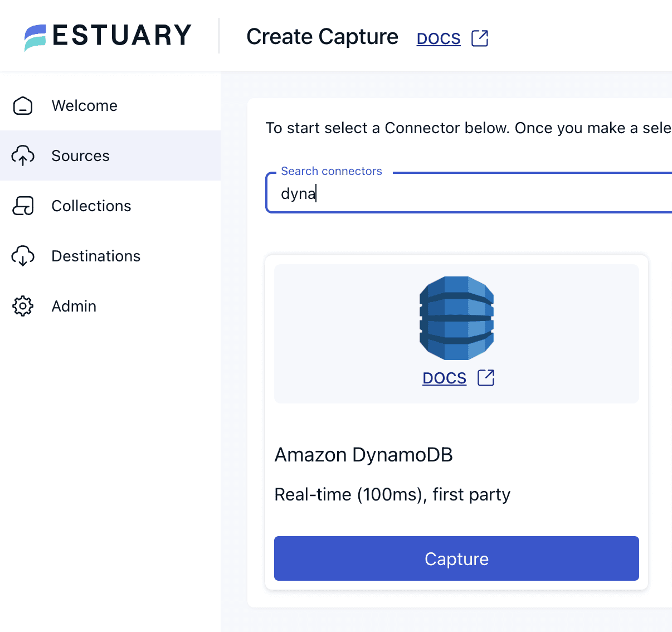Image resolution: width=672 pixels, height=632 pixels.
Task: Click the external link icon on the connector card
Action: click(485, 377)
